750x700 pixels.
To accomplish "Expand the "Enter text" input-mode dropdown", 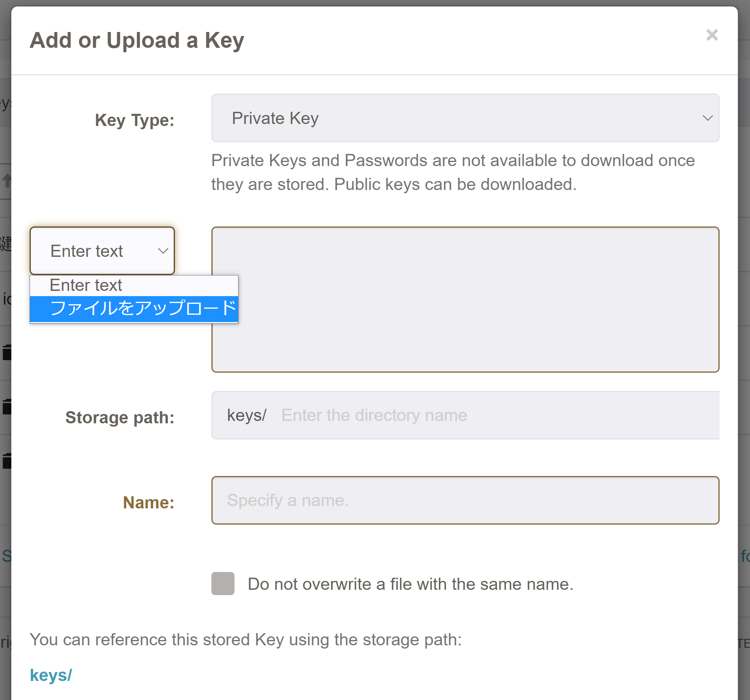I will pyautogui.click(x=102, y=251).
